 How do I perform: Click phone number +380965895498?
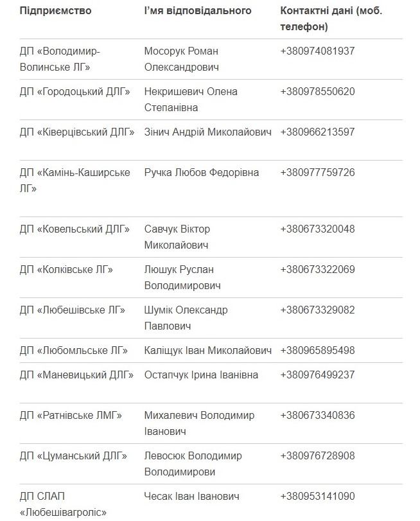pyautogui.click(x=317, y=351)
